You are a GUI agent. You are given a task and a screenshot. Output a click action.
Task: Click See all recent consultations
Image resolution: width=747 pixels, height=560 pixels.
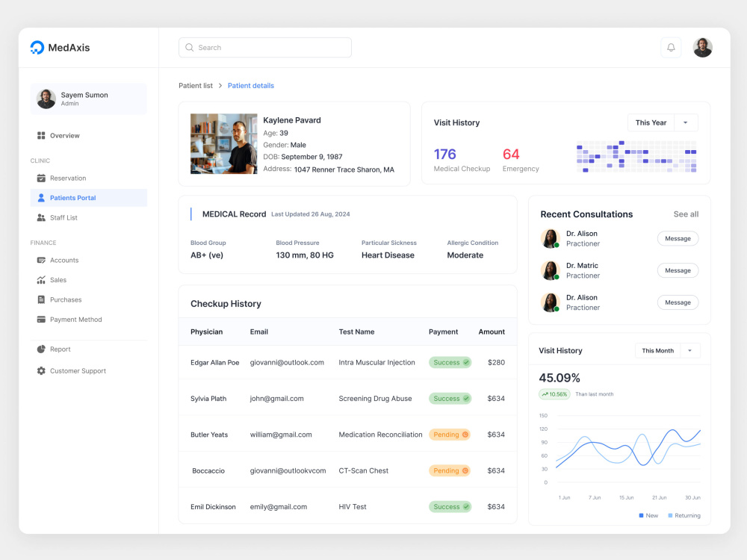pos(686,214)
